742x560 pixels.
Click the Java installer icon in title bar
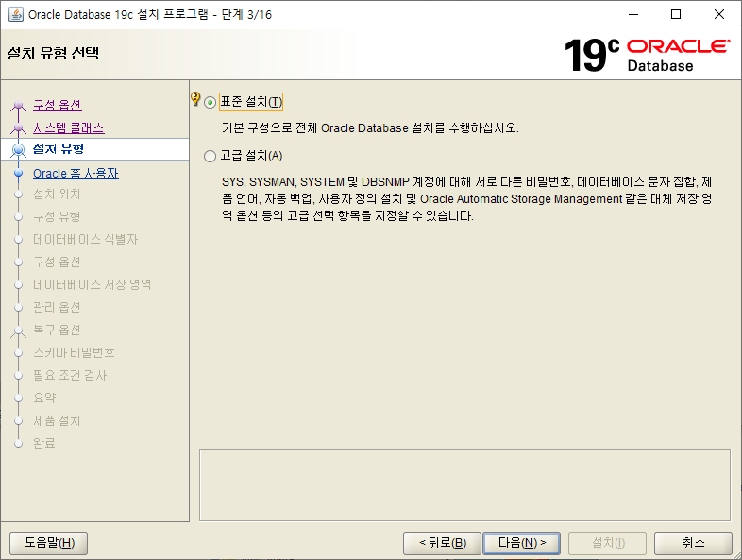click(16, 14)
